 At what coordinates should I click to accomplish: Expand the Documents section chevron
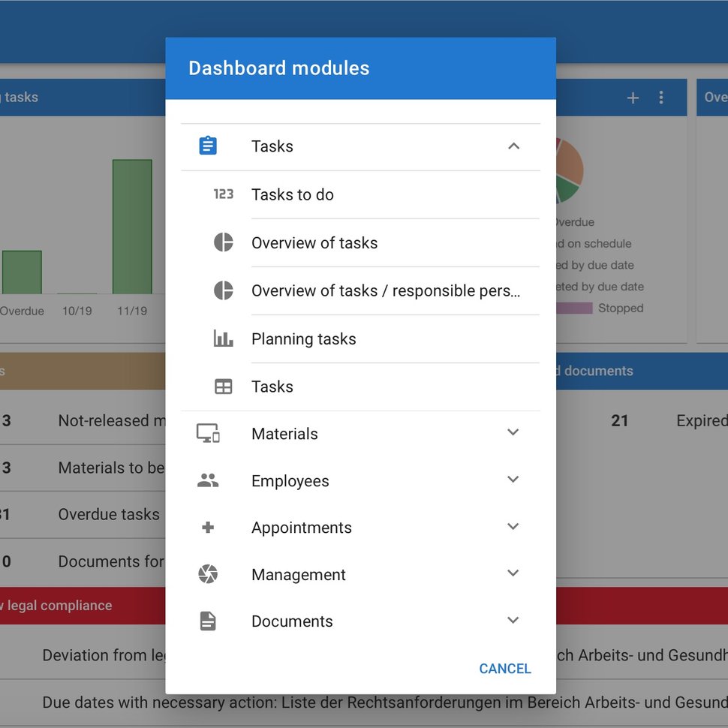513,620
